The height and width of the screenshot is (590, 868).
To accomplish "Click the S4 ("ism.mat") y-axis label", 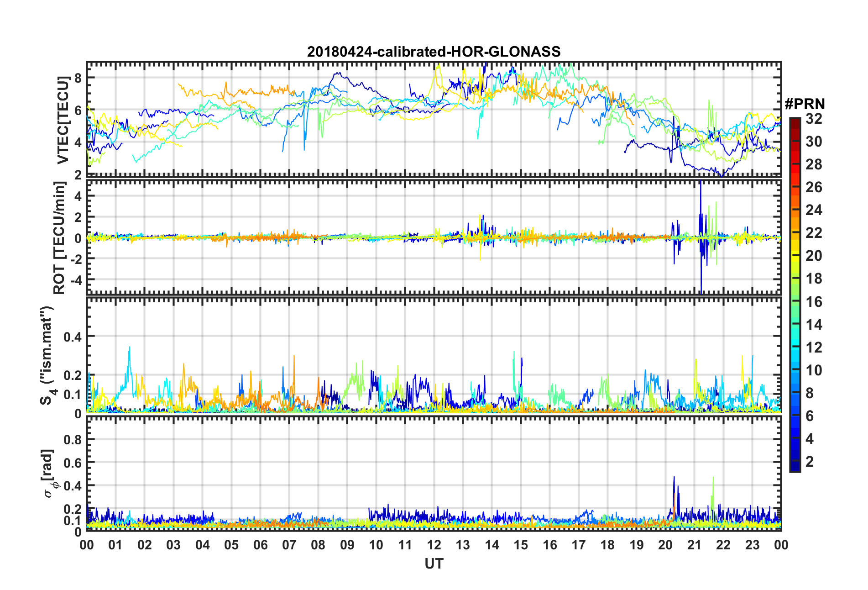I will [47, 355].
